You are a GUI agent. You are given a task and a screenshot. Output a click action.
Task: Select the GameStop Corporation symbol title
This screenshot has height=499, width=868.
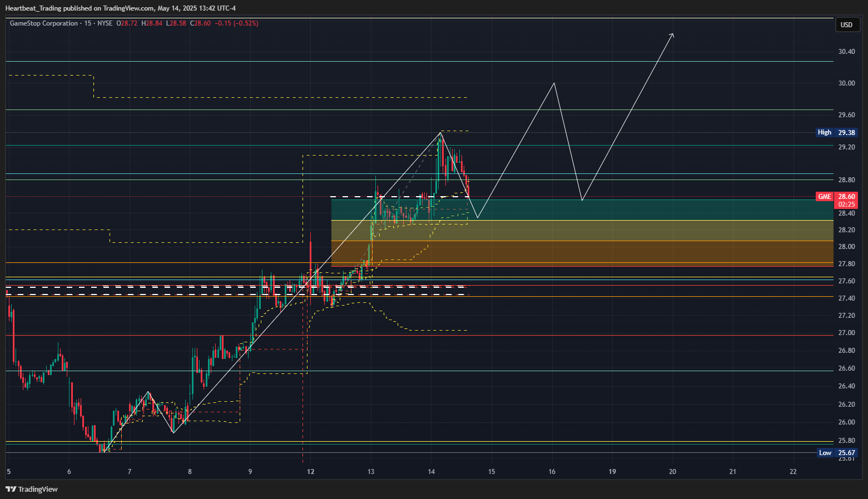(44, 23)
